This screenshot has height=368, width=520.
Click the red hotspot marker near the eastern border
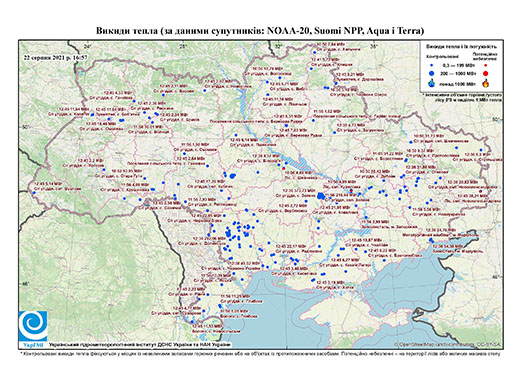point(480,191)
